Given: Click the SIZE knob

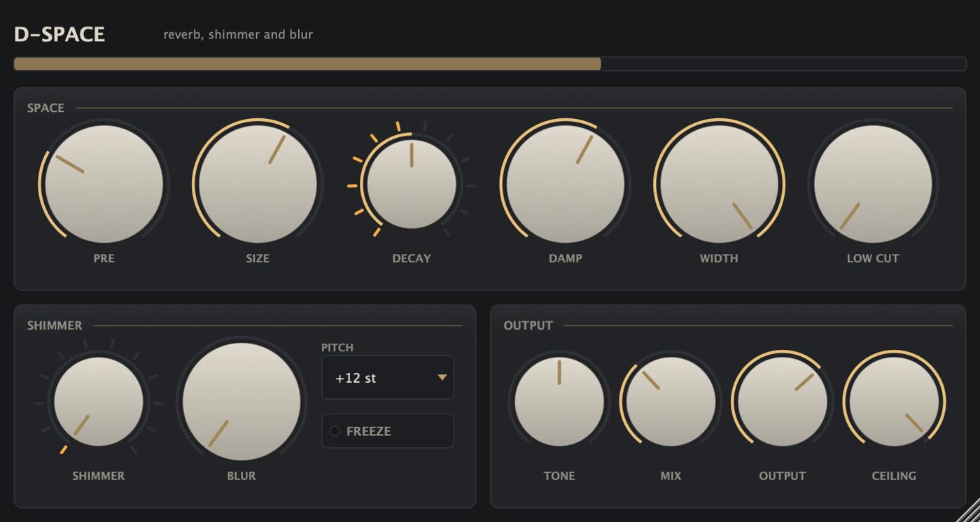Looking at the screenshot, I should pos(258,184).
